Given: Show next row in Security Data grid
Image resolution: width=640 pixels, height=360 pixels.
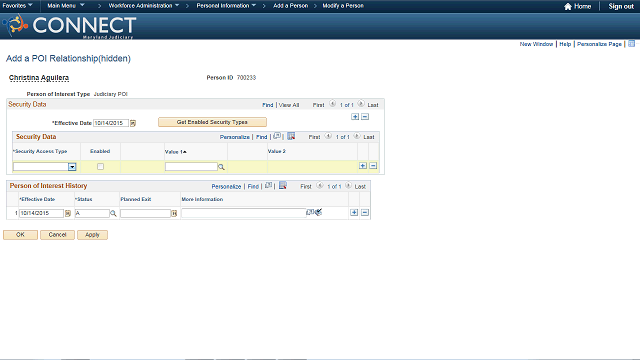Looking at the screenshot, I should [357, 136].
